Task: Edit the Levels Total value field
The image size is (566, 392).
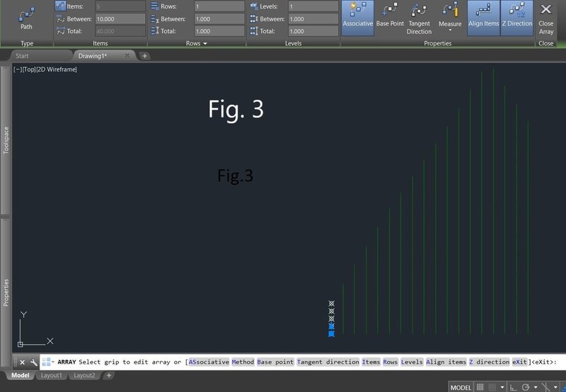Action: 313,31
